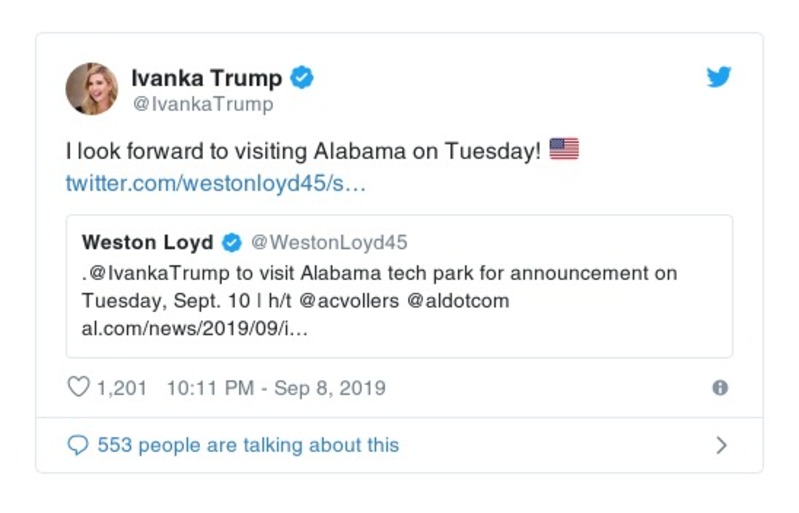
Task: Click the Twitter bird logo
Action: [719, 77]
